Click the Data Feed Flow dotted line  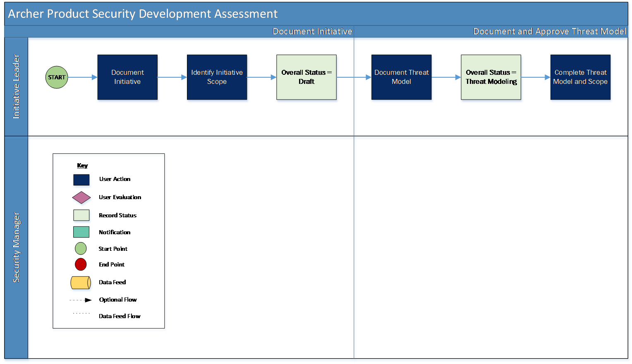pyautogui.click(x=81, y=313)
